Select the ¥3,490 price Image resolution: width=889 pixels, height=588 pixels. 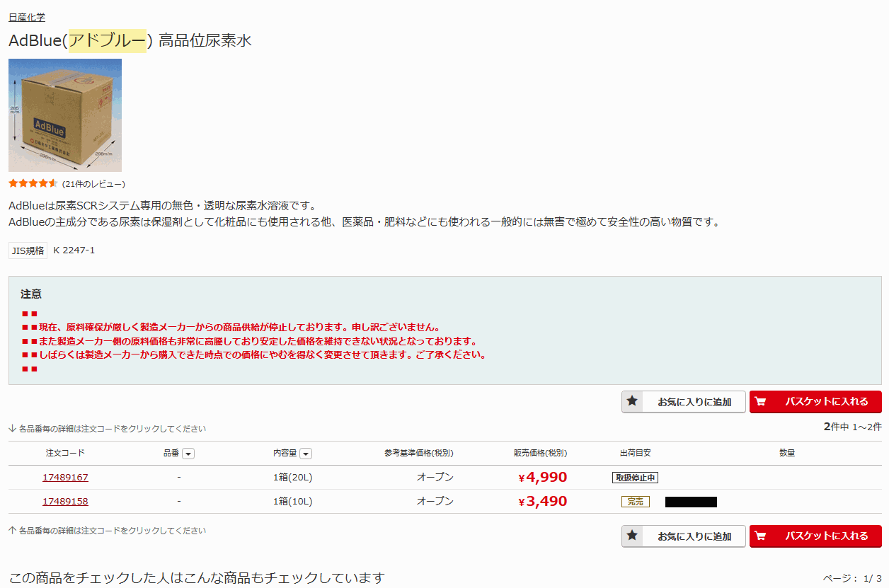point(543,502)
